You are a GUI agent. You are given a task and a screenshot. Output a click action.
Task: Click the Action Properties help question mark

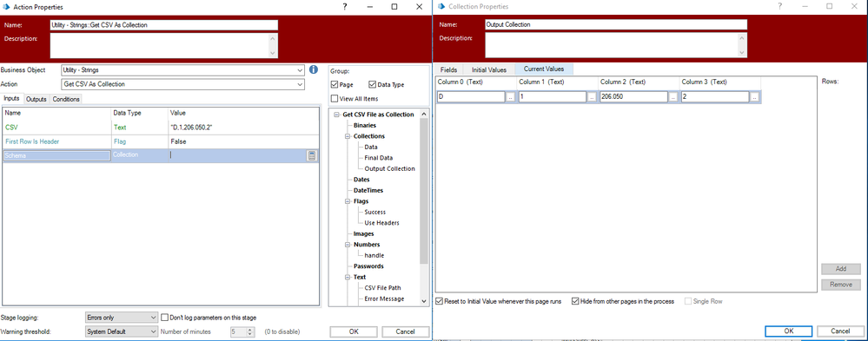pos(344,7)
